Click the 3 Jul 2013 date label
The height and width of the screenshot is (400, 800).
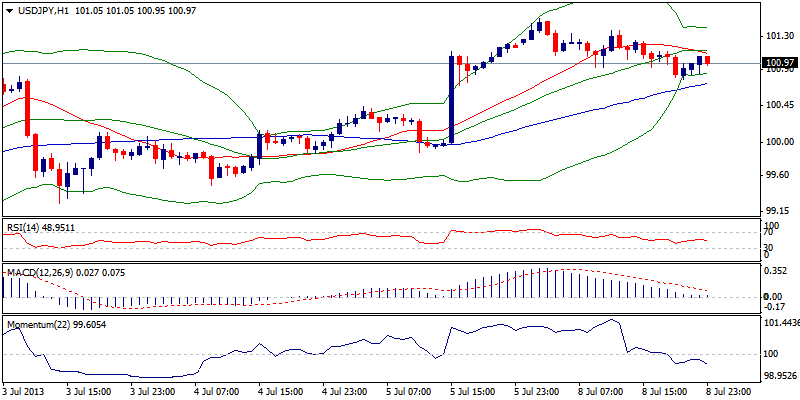click(x=24, y=392)
